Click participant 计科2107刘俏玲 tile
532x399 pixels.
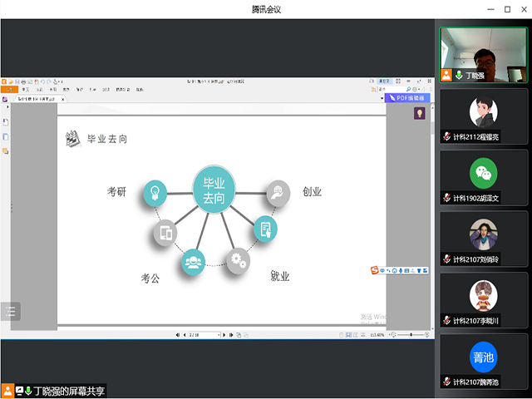(x=484, y=239)
